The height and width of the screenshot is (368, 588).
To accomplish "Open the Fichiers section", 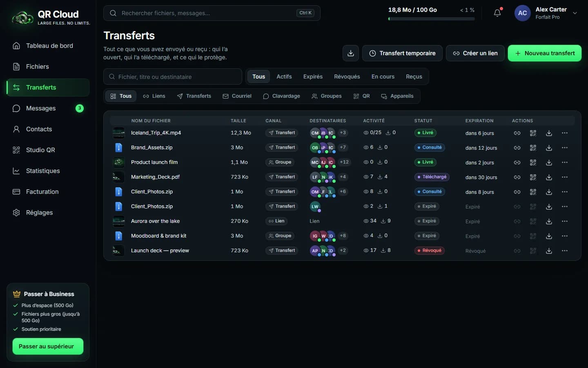I will (48, 67).
